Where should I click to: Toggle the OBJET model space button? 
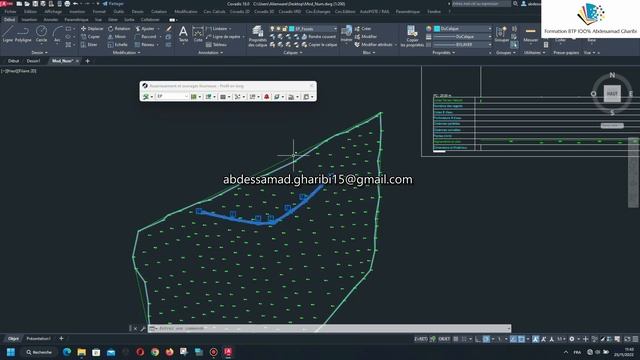coord(444,339)
